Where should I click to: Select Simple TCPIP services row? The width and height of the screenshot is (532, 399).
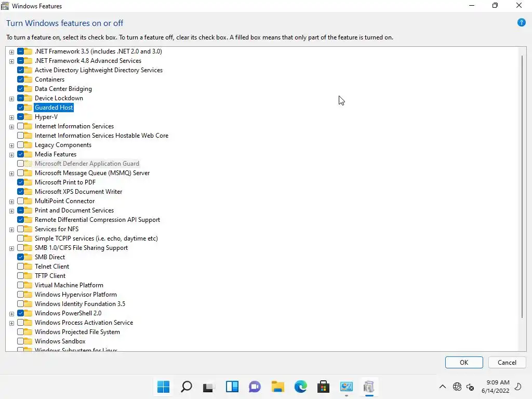[x=96, y=238]
